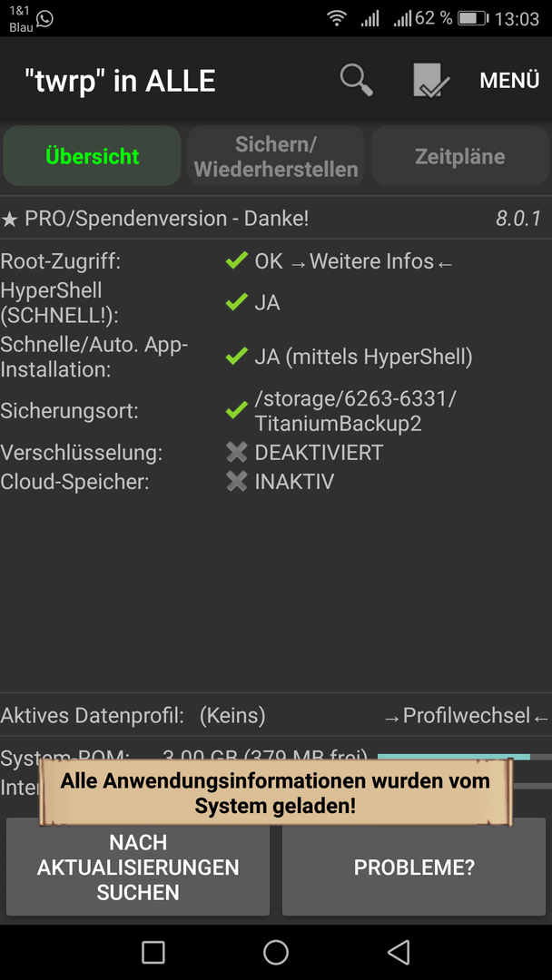The width and height of the screenshot is (552, 980).
Task: Tap the Android back triangle button
Action: (x=399, y=952)
